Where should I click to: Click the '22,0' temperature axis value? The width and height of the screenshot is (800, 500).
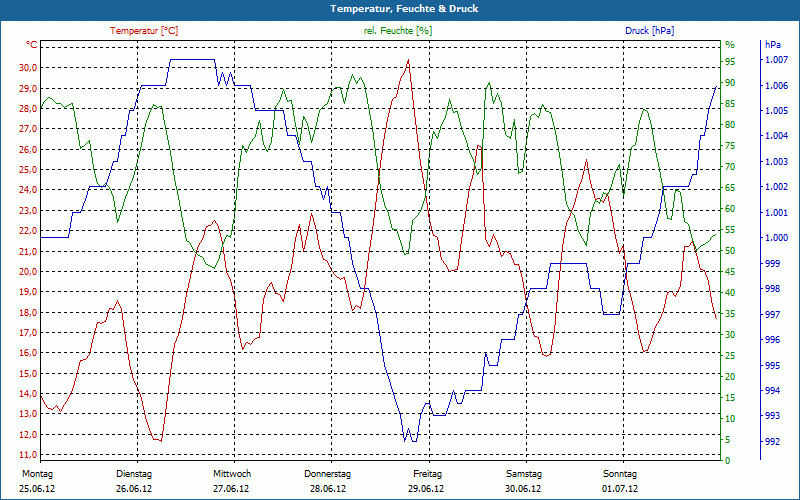(x=29, y=231)
